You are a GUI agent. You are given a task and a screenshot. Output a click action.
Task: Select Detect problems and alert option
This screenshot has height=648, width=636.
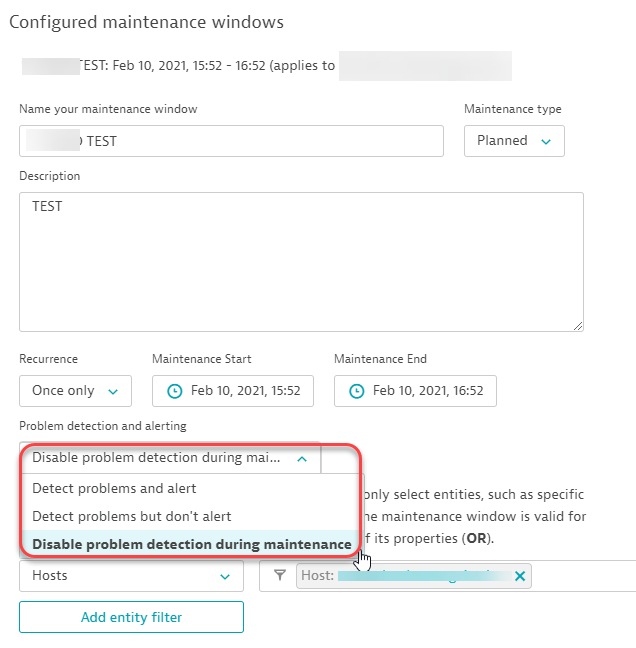[114, 489]
